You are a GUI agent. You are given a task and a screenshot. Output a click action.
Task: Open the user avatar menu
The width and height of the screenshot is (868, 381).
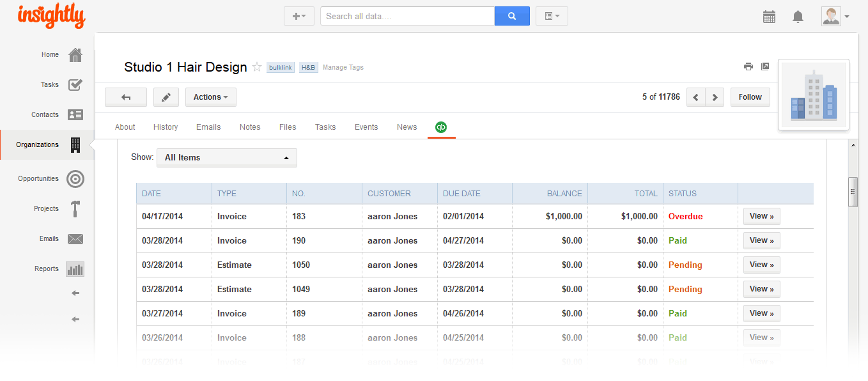pos(835,17)
